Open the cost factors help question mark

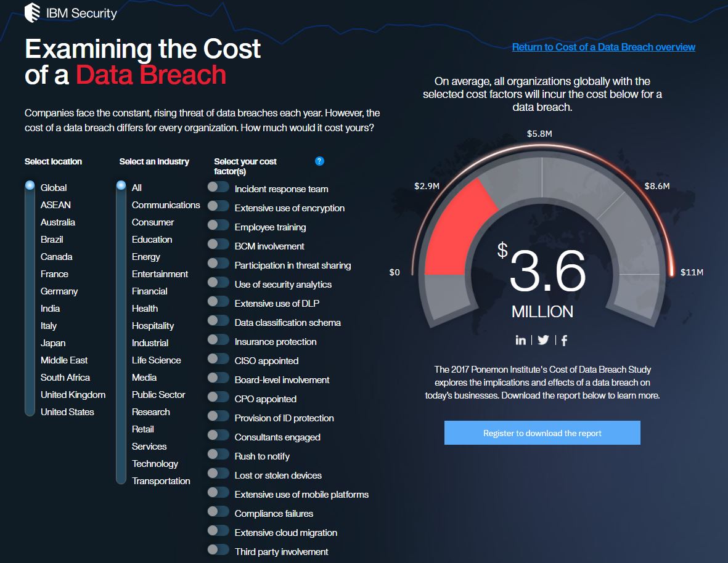[319, 161]
